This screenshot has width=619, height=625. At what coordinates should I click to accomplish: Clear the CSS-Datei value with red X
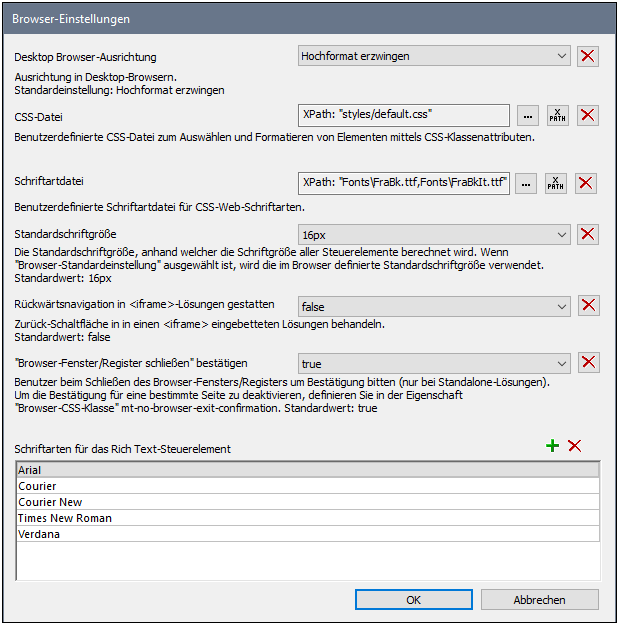[x=589, y=115]
